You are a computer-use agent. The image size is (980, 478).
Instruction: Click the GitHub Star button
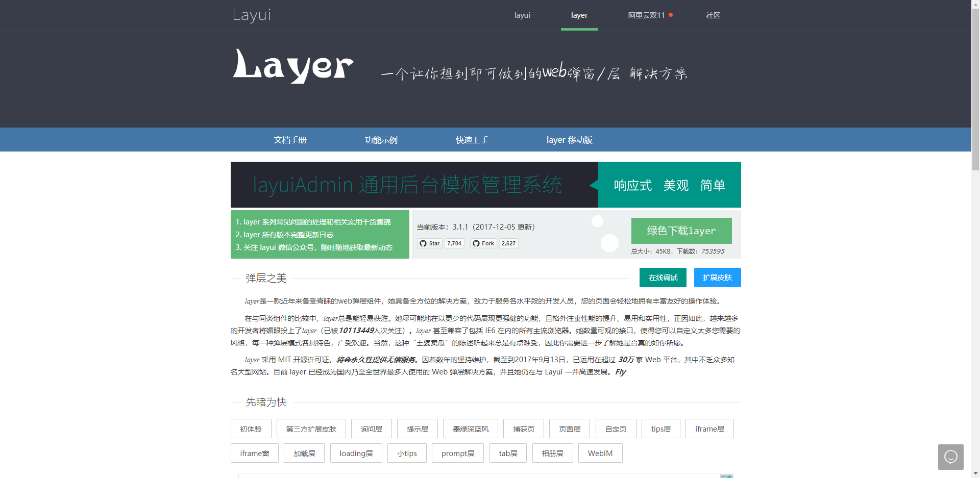(x=430, y=243)
